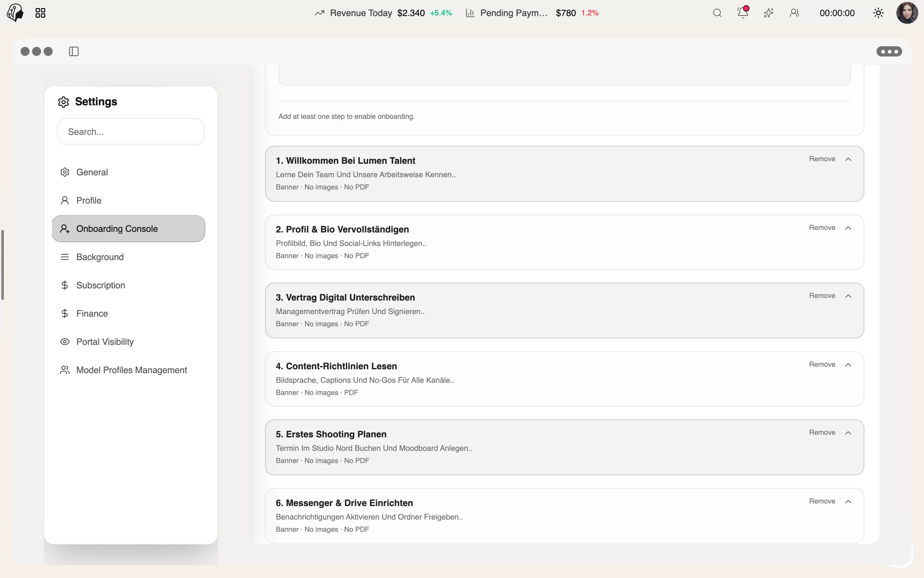This screenshot has width=924, height=578.
Task: Collapse step 6 Messenger & Drive chevron
Action: pos(848,502)
